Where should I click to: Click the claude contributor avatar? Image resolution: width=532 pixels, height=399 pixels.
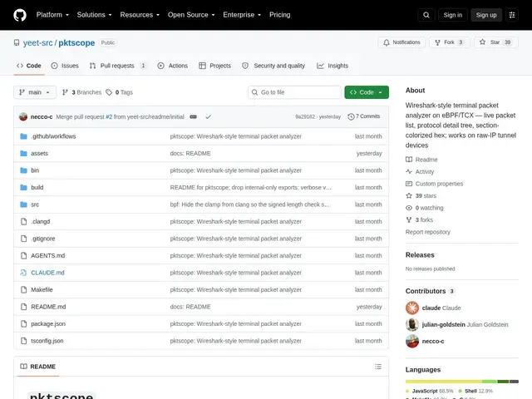tap(412, 308)
